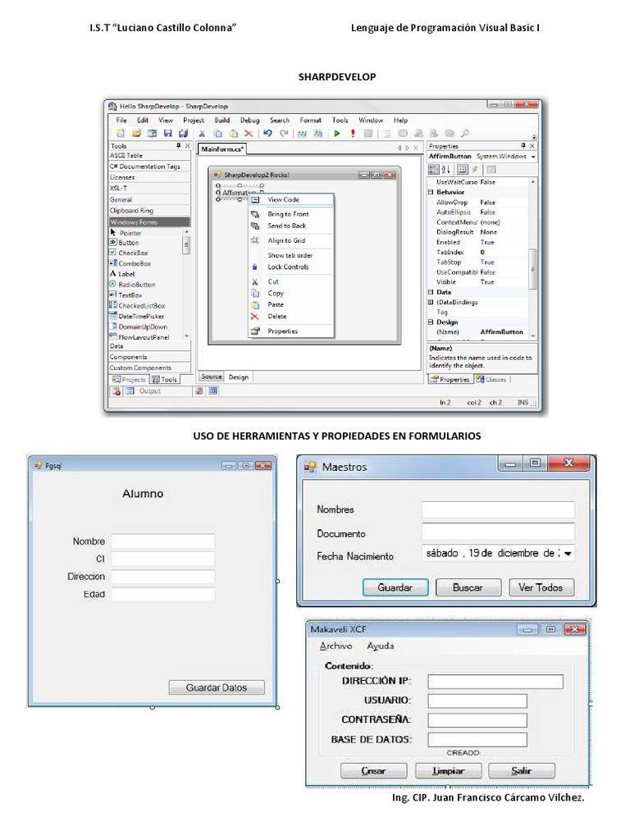Switch to the Source tab
This screenshot has width=630, height=840.
[x=212, y=377]
